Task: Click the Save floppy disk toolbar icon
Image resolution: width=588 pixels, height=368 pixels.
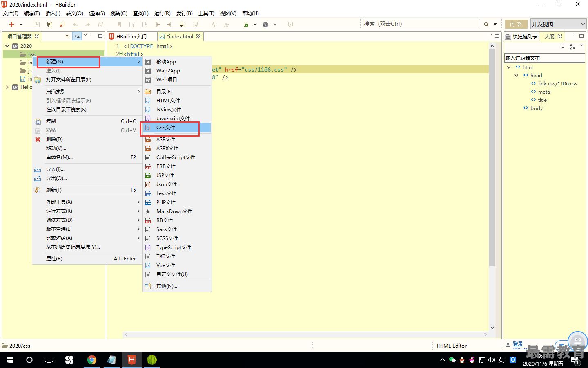Action: coord(37,25)
